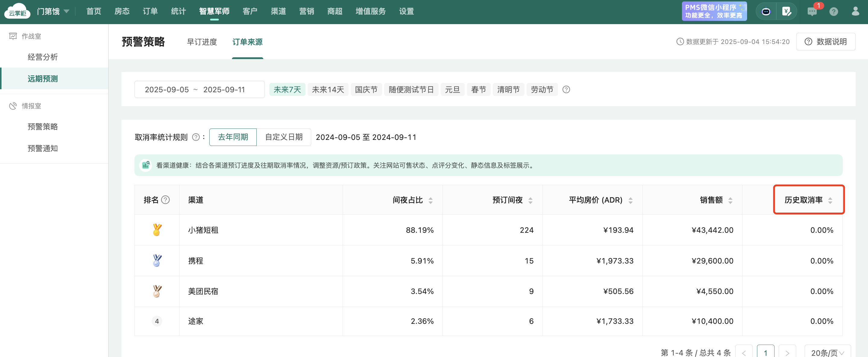Click the 看渠道健康 chart icon
Viewport: 868px width, 357px height.
tap(146, 165)
